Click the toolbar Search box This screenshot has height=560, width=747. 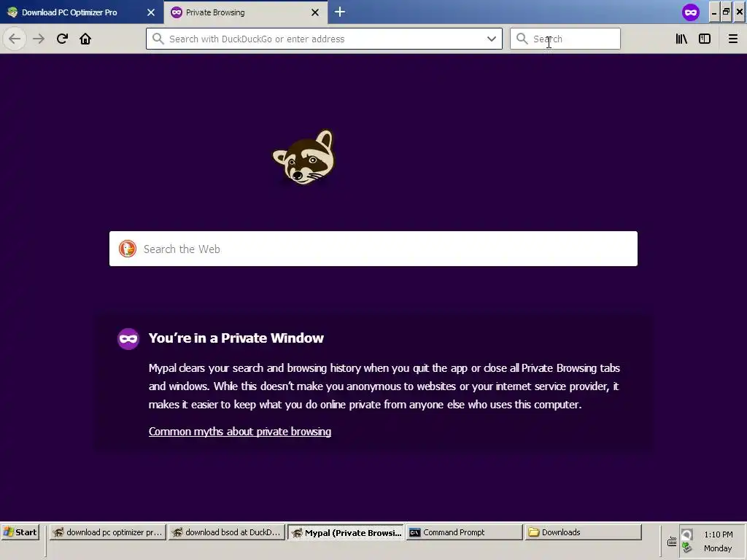565,39
